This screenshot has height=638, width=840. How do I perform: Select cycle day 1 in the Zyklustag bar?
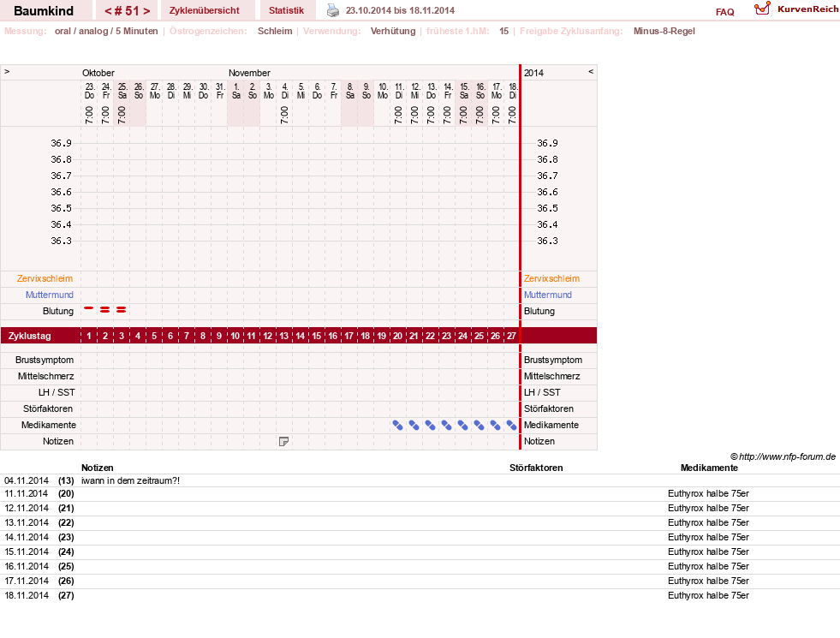[89, 336]
